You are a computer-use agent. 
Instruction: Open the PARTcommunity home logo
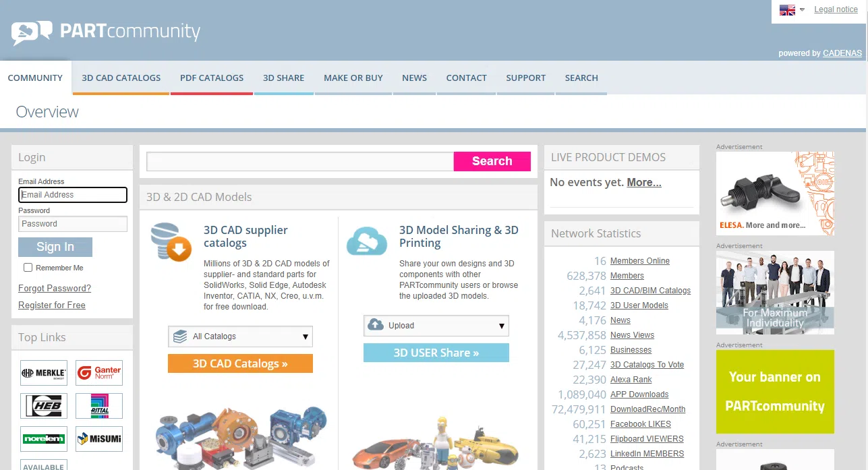tap(105, 30)
